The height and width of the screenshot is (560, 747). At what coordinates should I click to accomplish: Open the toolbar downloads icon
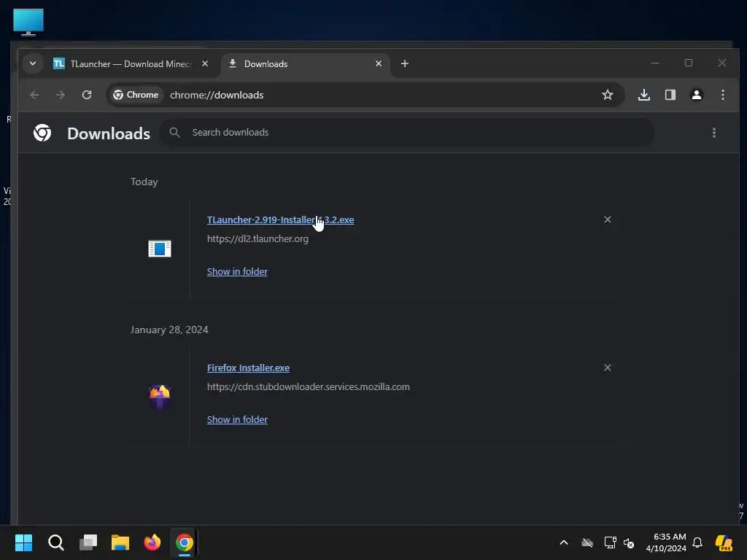tap(643, 95)
